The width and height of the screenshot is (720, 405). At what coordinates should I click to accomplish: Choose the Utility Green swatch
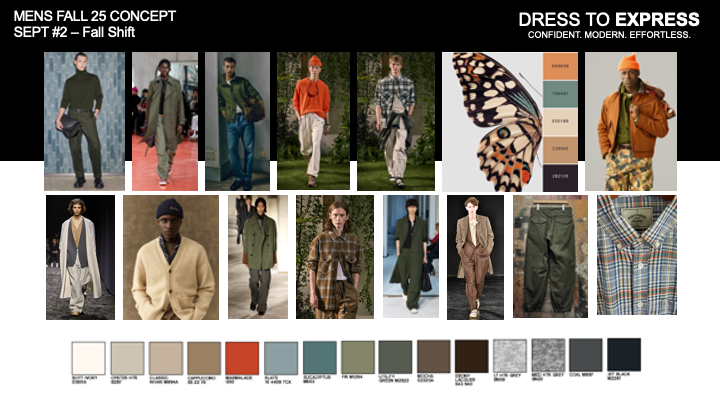pyautogui.click(x=395, y=357)
